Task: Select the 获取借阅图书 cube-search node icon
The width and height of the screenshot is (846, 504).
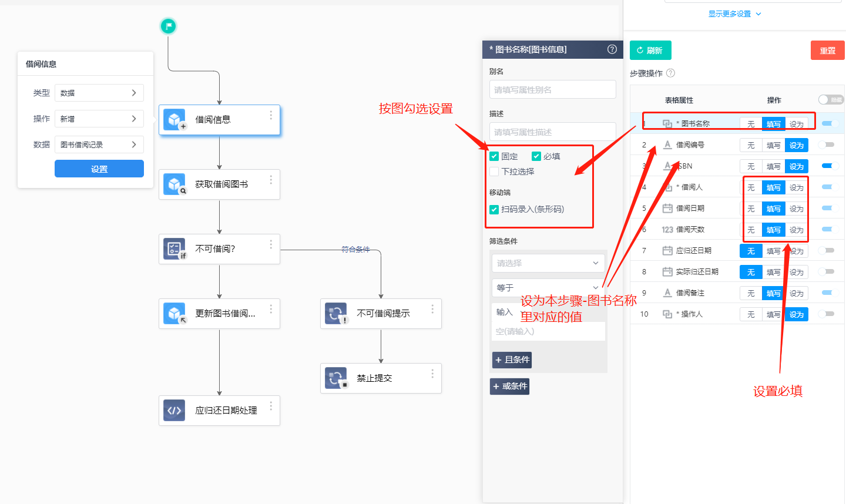Action: tap(174, 184)
